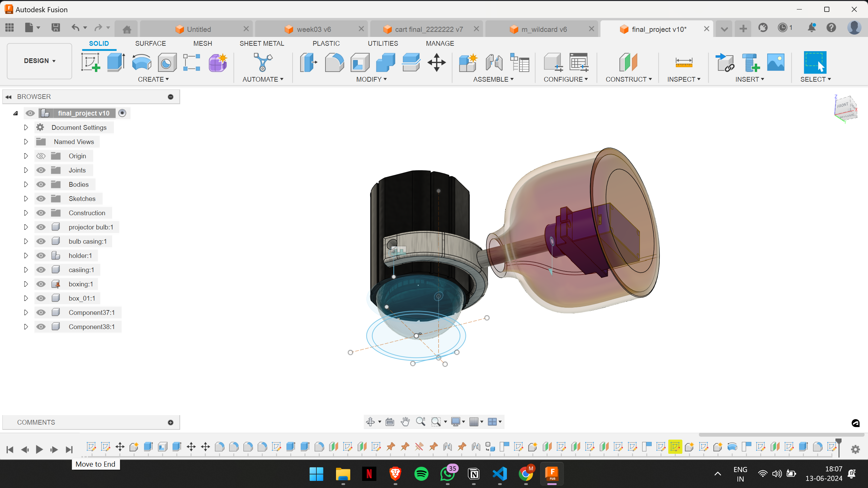Click the Insert Decal image icon
This screenshot has height=488, width=868.
tap(776, 62)
